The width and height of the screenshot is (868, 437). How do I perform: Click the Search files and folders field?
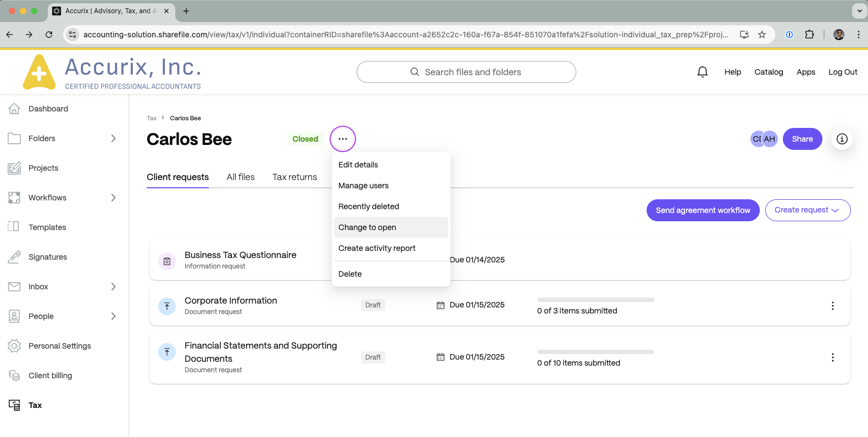click(x=466, y=72)
